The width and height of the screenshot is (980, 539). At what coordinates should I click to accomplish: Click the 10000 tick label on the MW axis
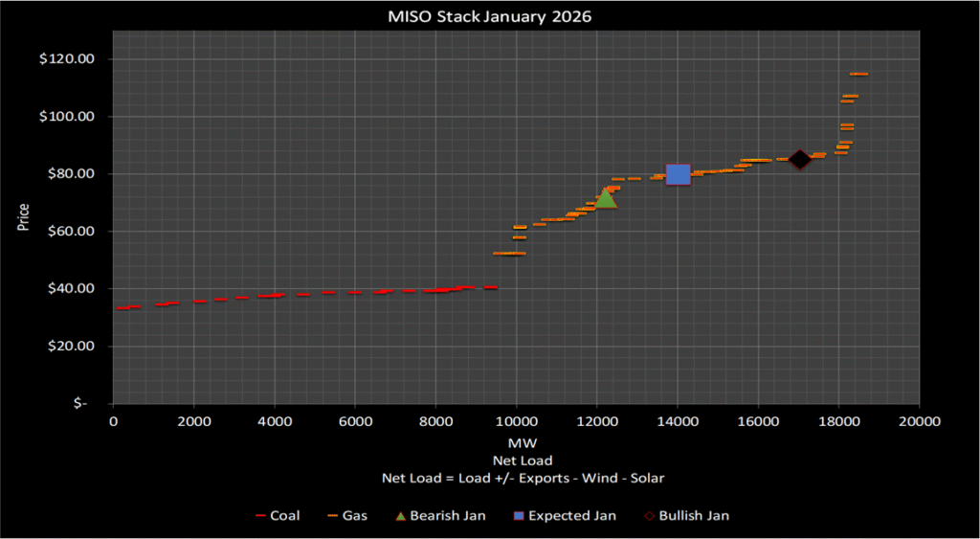tap(516, 422)
